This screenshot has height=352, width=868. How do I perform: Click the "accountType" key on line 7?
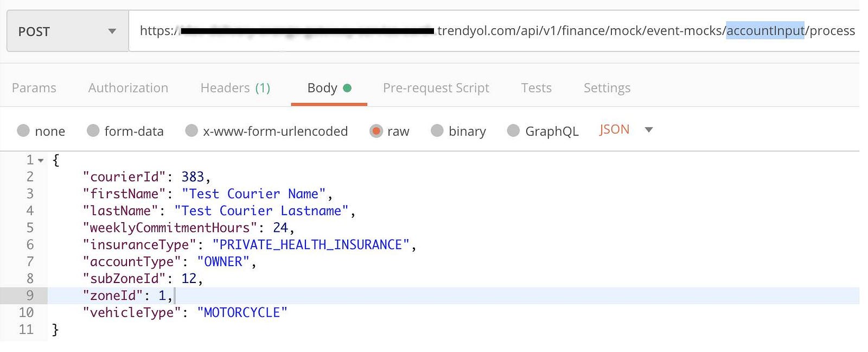[132, 262]
